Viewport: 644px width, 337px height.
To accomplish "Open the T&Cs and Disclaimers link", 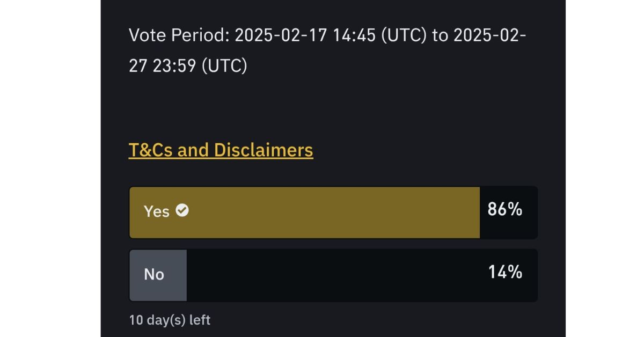I will pyautogui.click(x=221, y=150).
